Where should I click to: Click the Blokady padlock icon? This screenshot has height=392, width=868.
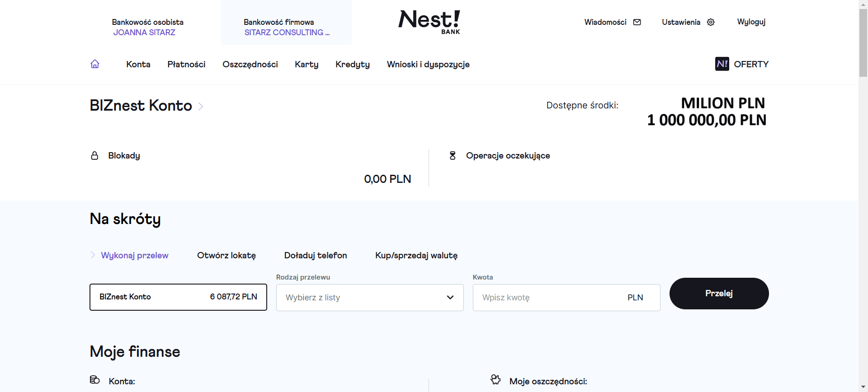pos(94,156)
